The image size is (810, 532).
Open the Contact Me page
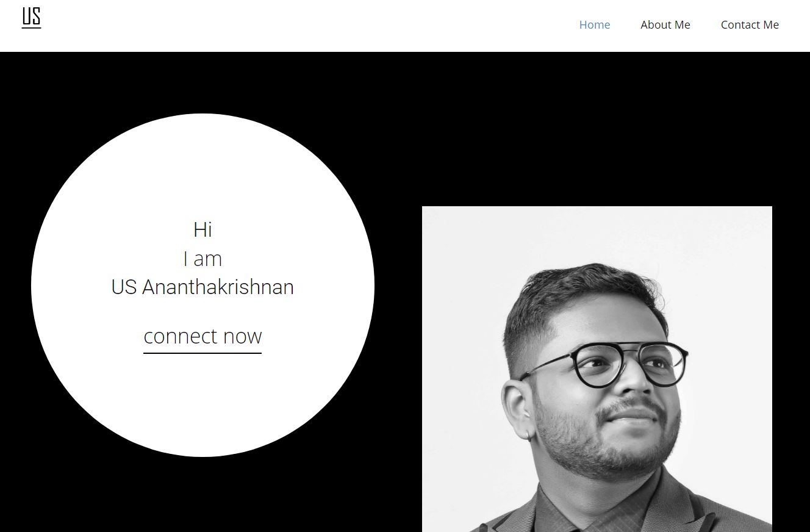[x=750, y=25]
